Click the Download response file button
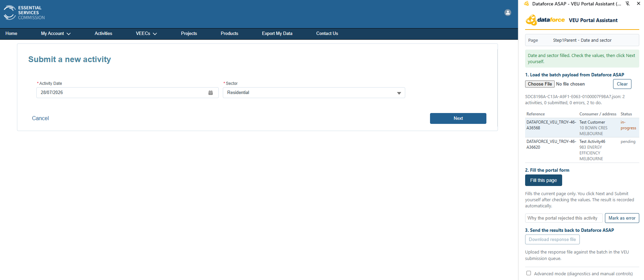 (552, 240)
